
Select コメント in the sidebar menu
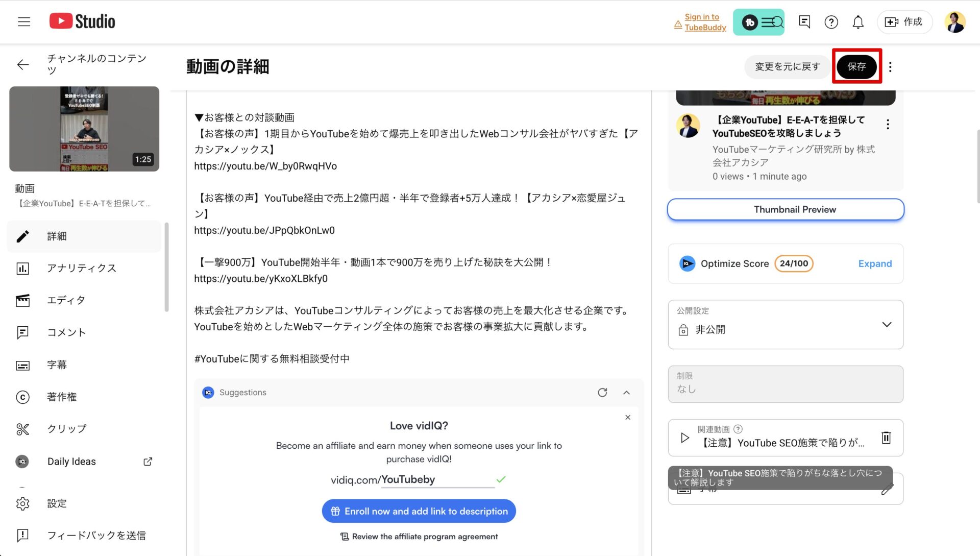point(66,332)
